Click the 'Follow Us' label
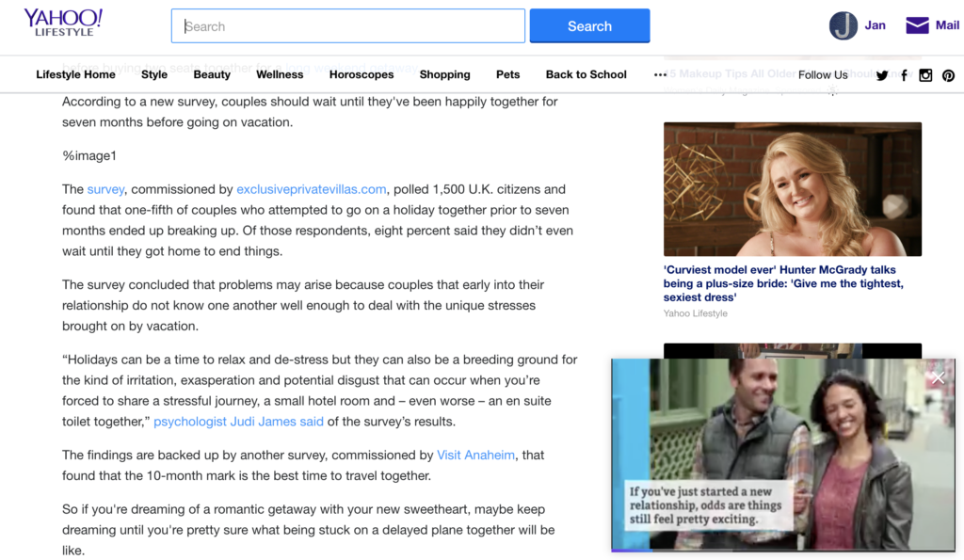The image size is (964, 560). (x=823, y=75)
